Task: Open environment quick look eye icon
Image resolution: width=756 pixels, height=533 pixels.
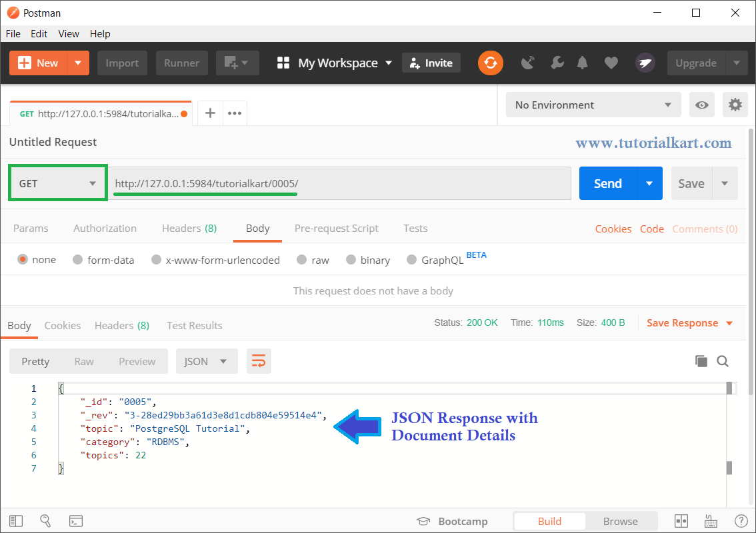Action: tap(701, 105)
